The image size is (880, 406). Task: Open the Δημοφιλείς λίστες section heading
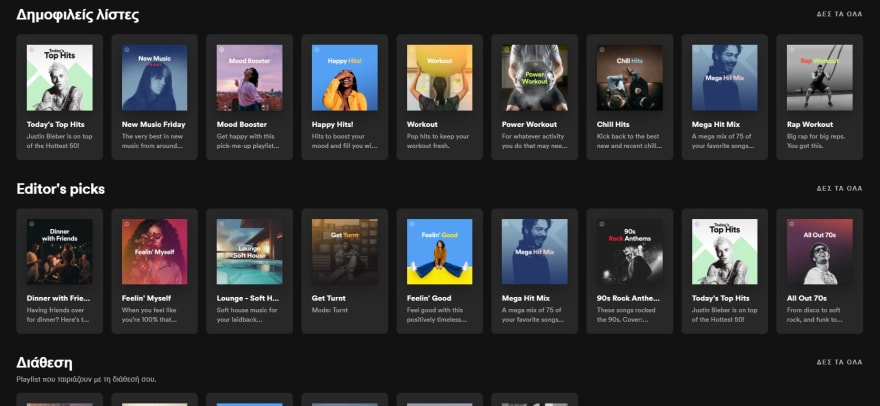pos(77,15)
